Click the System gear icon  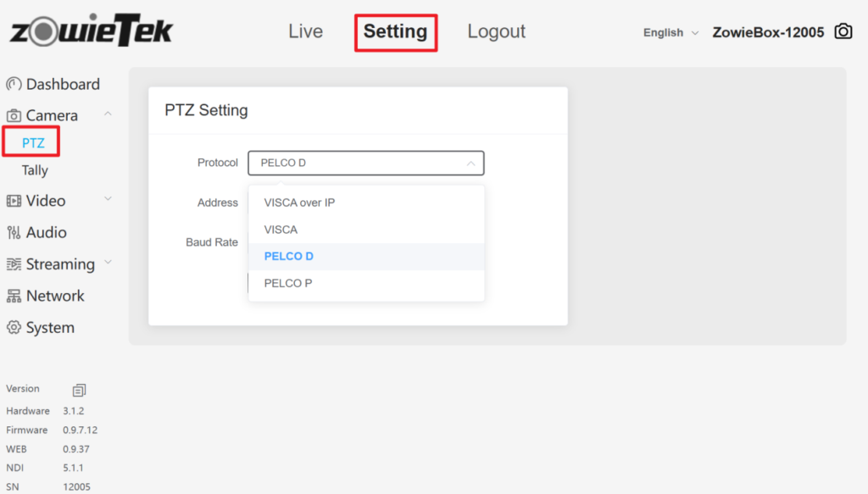coord(14,328)
